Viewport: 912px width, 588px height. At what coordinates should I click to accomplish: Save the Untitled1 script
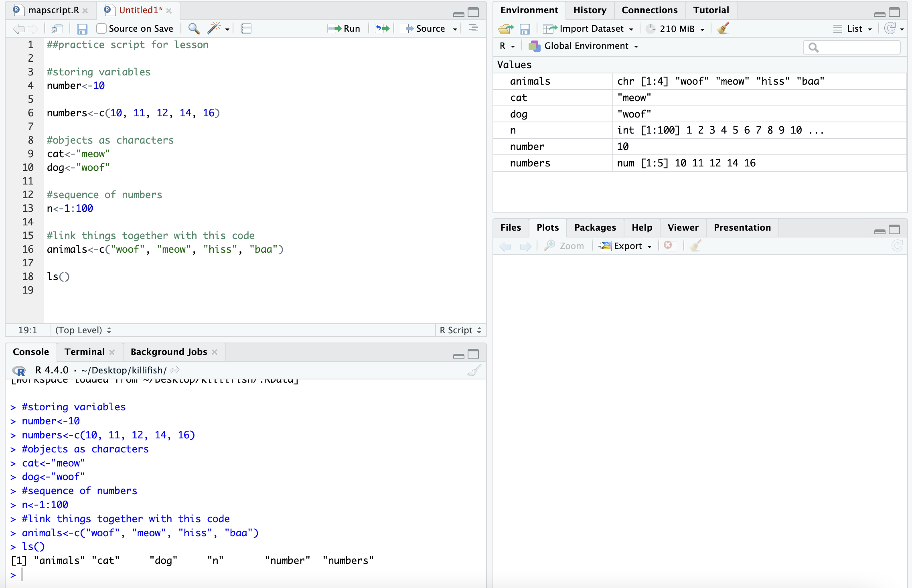(x=83, y=28)
